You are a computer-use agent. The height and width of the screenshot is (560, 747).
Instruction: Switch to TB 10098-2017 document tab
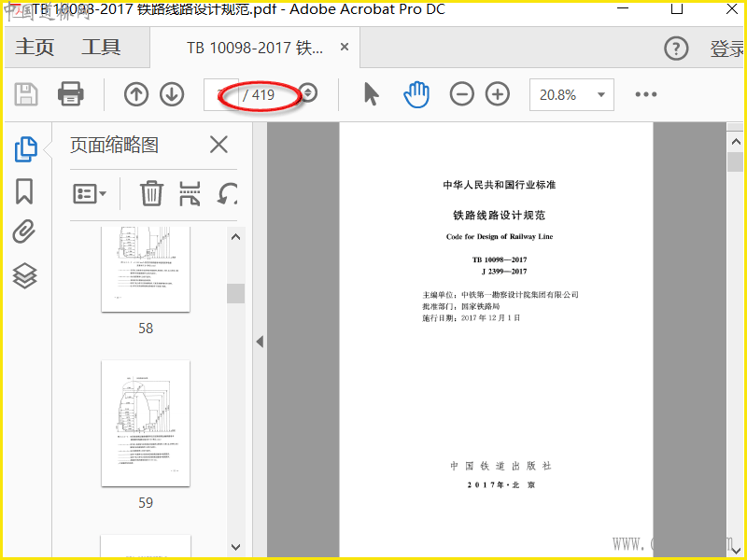pyautogui.click(x=254, y=48)
